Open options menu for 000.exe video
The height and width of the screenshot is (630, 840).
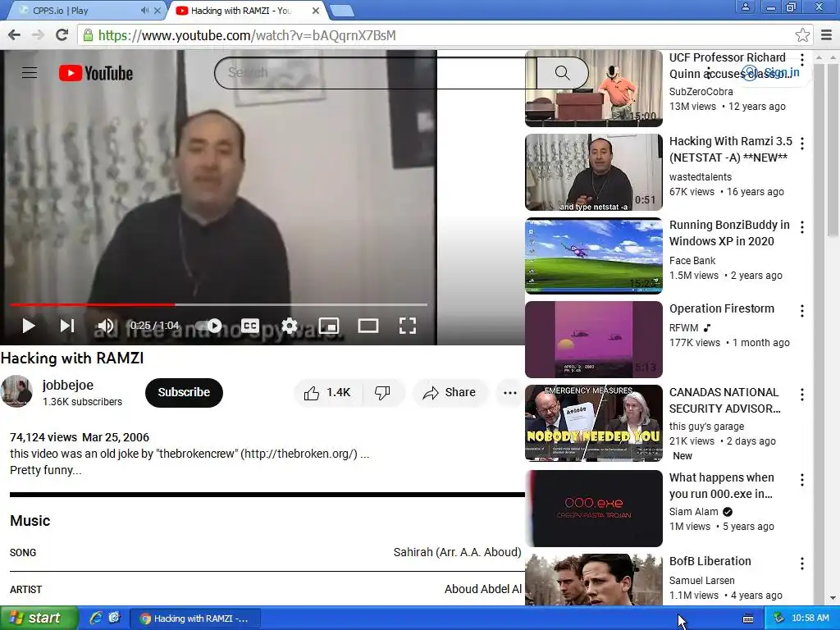[x=802, y=479]
